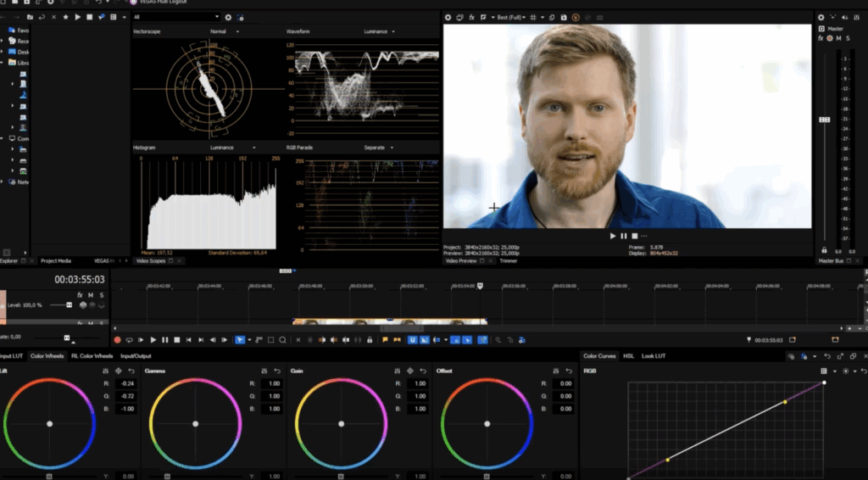The width and height of the screenshot is (868, 480).
Task: Toggle loop playback in the transport toolbar
Action: tap(129, 340)
